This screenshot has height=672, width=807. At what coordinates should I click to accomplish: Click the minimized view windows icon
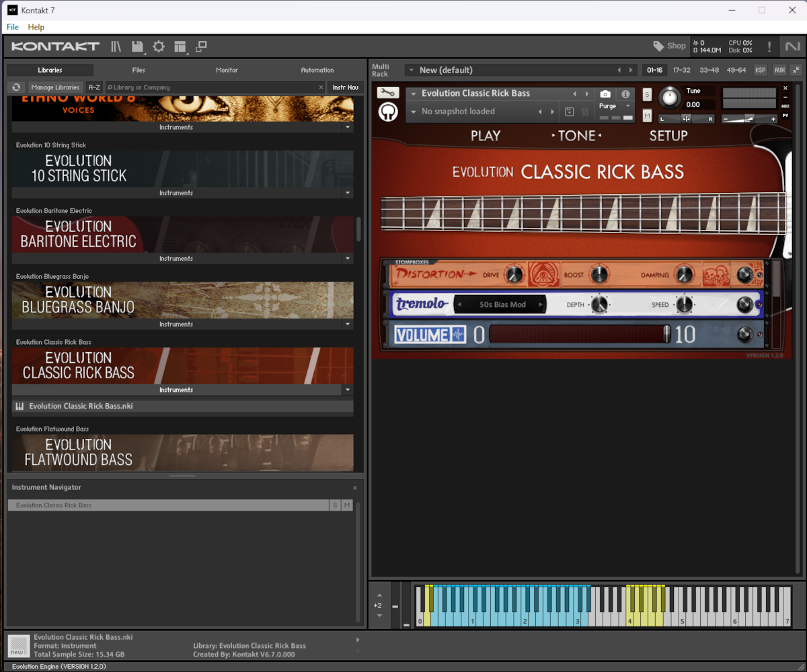[201, 46]
